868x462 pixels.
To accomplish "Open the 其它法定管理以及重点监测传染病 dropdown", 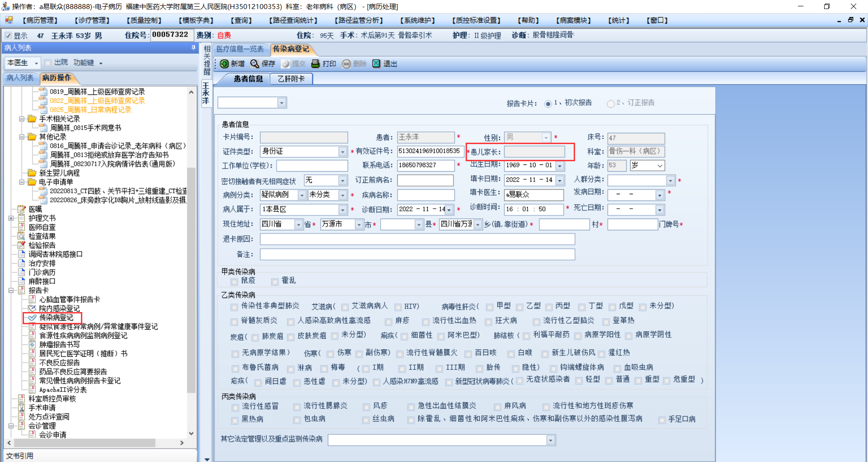I will [x=551, y=440].
